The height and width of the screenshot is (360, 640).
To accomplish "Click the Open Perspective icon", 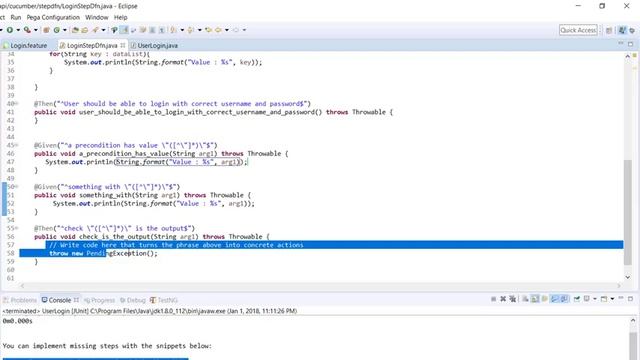I will (x=609, y=30).
